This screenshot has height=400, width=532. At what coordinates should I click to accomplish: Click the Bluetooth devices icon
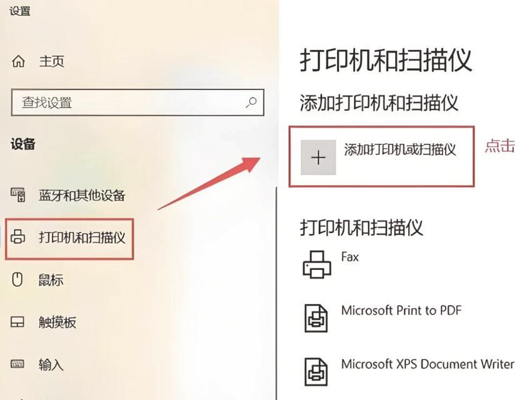(x=18, y=195)
